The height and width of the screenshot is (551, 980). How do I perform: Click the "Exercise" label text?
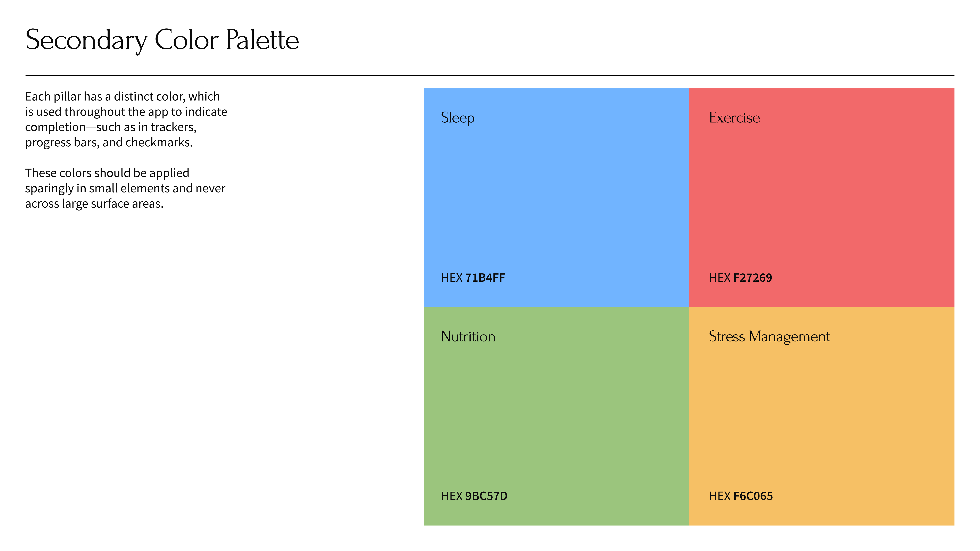pyautogui.click(x=734, y=118)
